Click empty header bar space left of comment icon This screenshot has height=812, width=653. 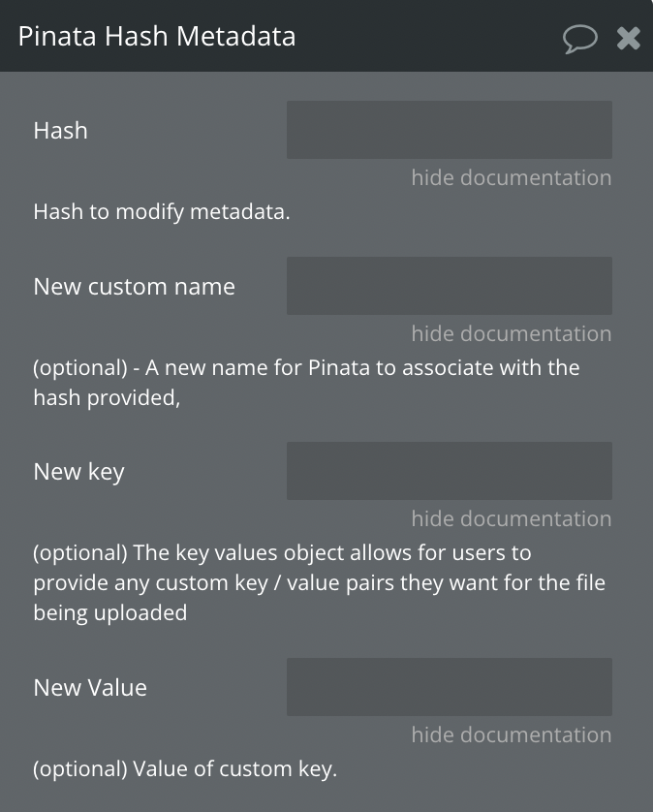point(430,36)
